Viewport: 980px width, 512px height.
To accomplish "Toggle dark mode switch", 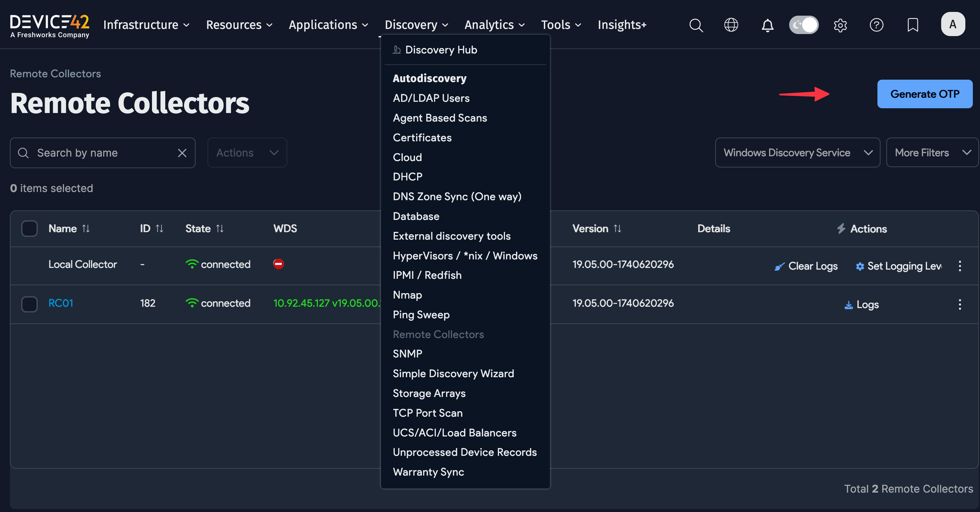I will point(803,25).
